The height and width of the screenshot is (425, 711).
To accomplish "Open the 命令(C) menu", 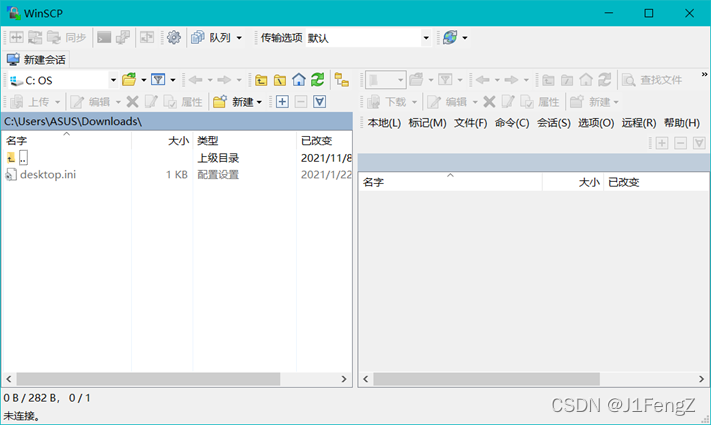I will coord(512,123).
